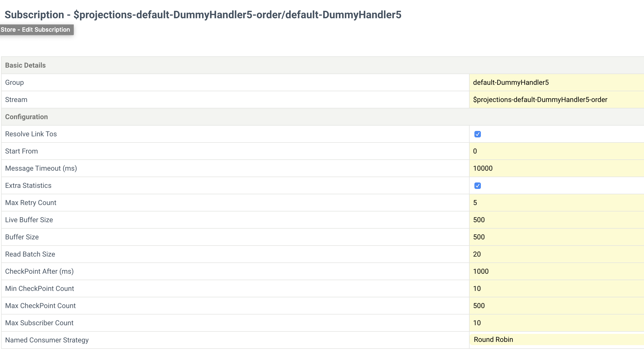This screenshot has height=351, width=644.
Task: Click the Buffer Size input field
Action: pos(557,237)
